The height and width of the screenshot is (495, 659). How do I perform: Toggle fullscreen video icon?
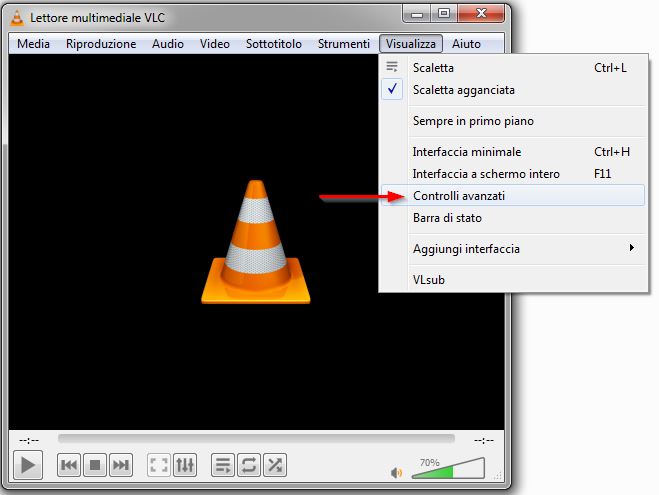point(159,465)
